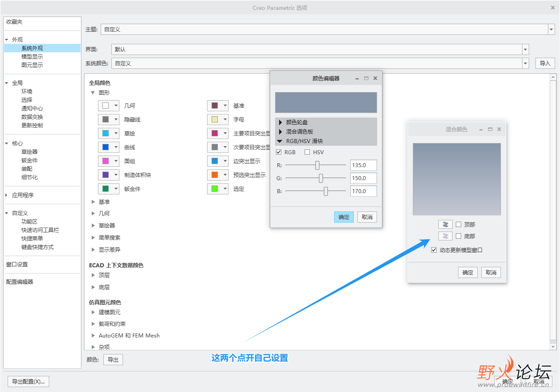Expand the 基准 color group
The width and height of the screenshot is (560, 392).
[93, 202]
